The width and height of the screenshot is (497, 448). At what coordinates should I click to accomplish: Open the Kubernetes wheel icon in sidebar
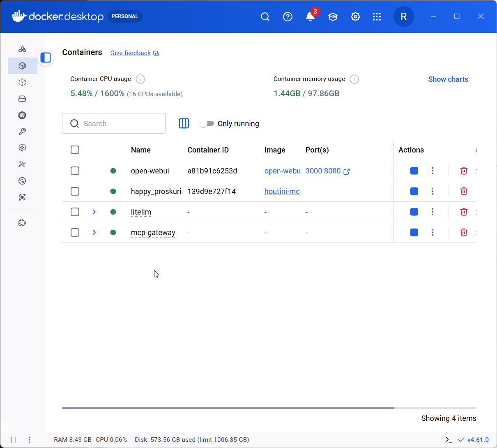22,115
